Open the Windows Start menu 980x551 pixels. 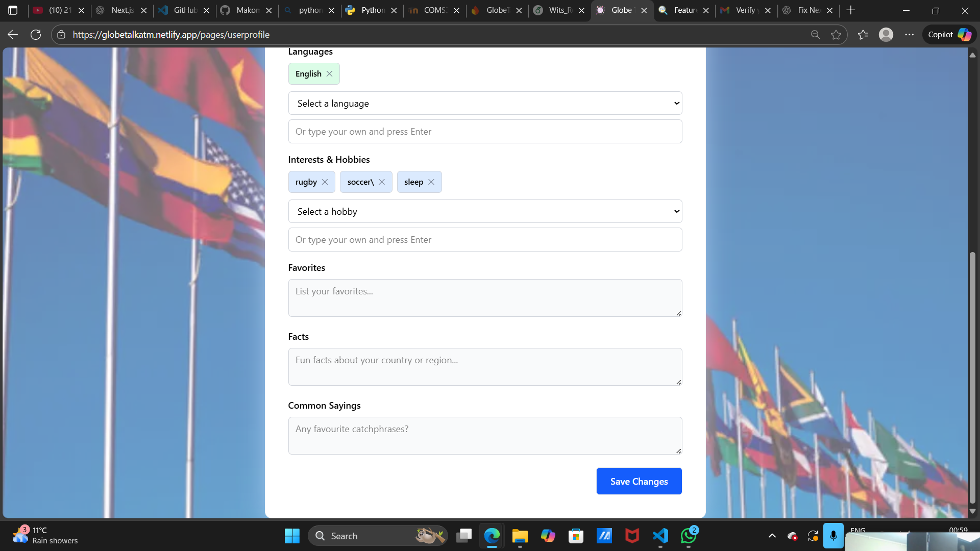(x=291, y=536)
